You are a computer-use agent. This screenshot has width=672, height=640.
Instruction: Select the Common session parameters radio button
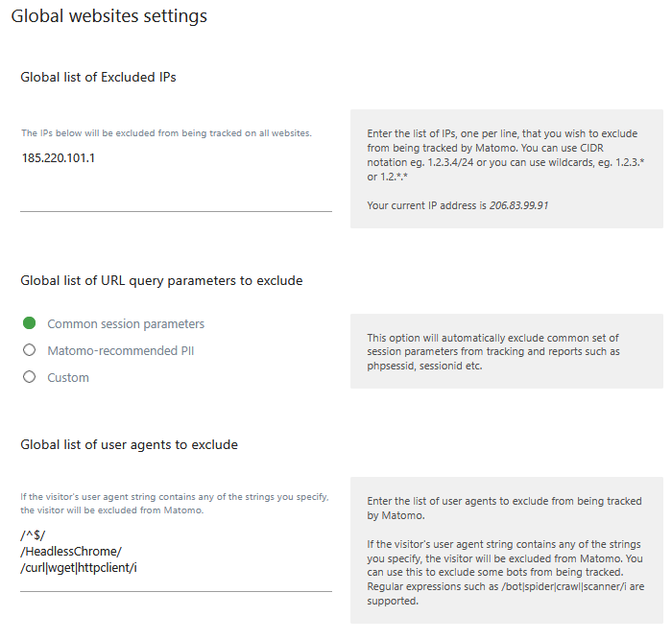29,323
